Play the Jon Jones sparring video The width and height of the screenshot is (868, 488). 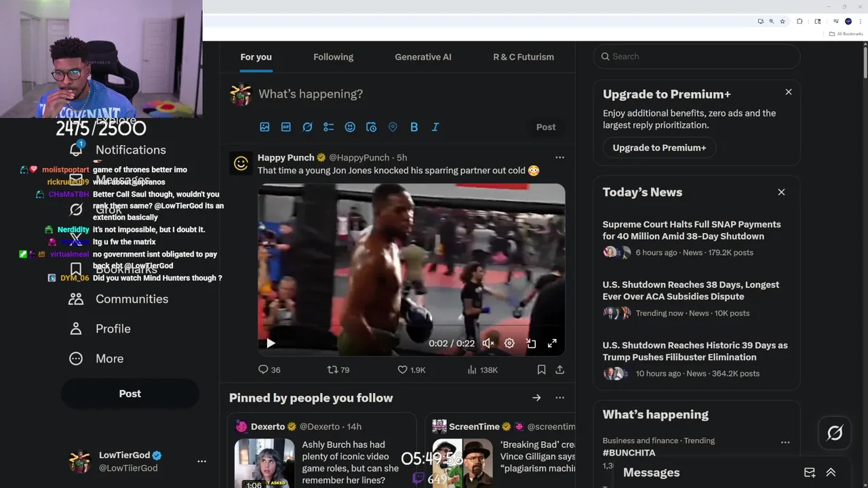[x=271, y=343]
